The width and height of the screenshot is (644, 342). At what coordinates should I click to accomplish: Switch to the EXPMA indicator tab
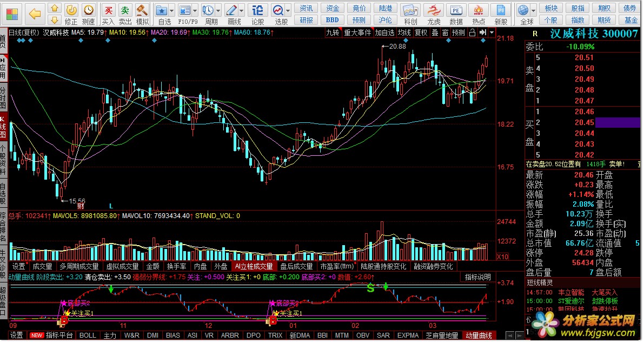click(408, 336)
